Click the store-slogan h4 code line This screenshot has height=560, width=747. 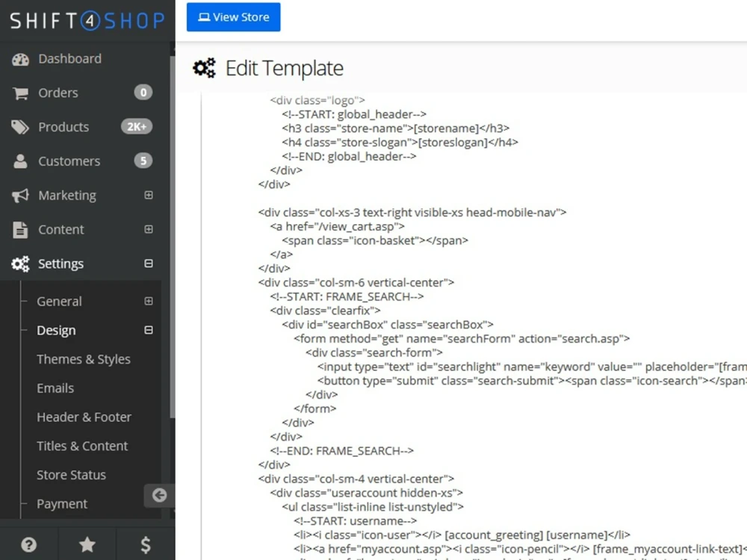point(400,143)
